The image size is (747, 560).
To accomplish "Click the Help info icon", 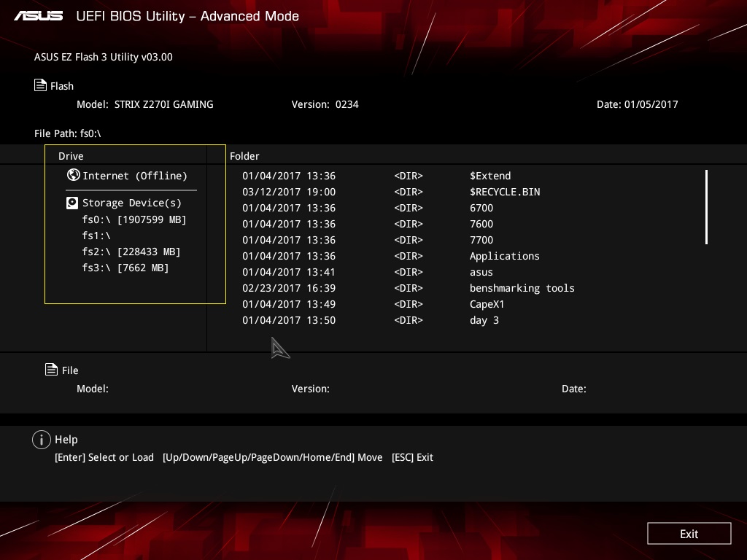I will coord(42,440).
